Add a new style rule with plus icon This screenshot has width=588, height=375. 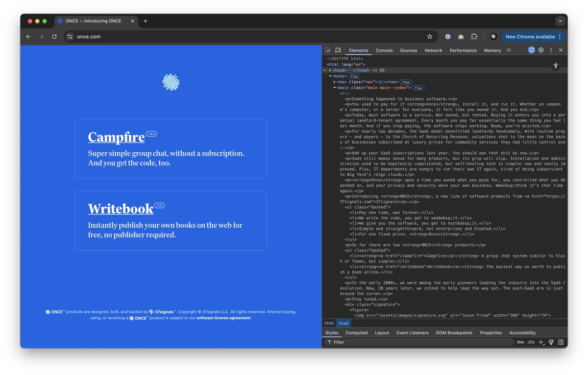[x=541, y=342]
